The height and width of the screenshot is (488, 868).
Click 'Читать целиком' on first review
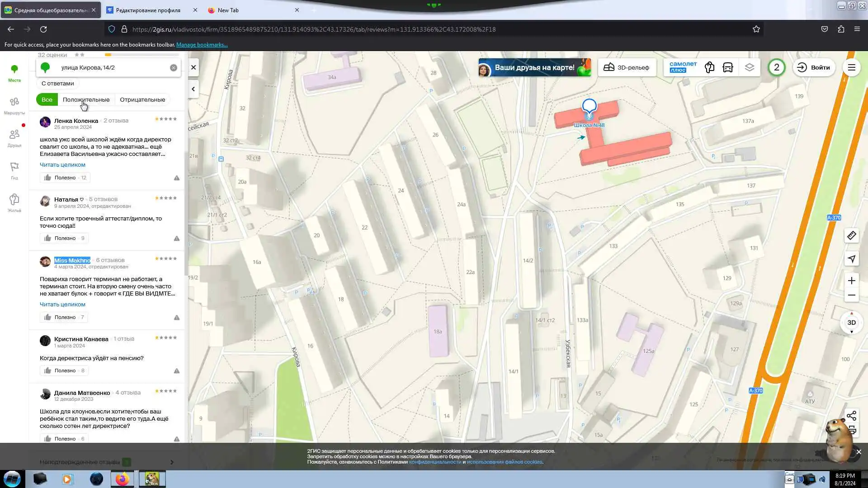[62, 165]
